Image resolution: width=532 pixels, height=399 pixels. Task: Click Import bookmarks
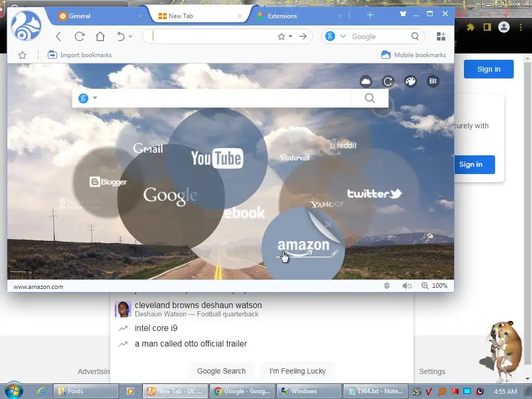click(79, 55)
